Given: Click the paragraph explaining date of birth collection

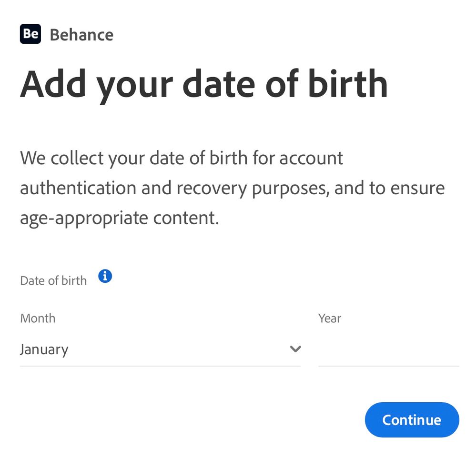Looking at the screenshot, I should (232, 188).
